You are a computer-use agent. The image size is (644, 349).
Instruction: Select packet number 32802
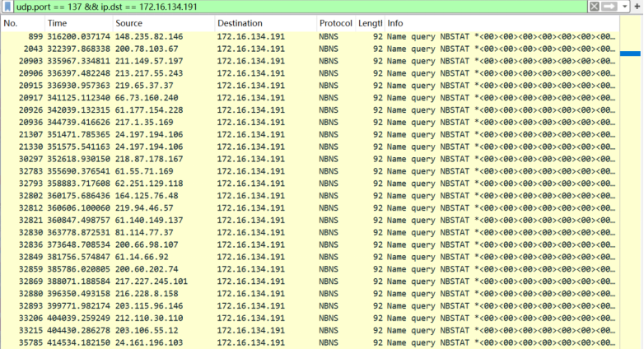tap(30, 196)
